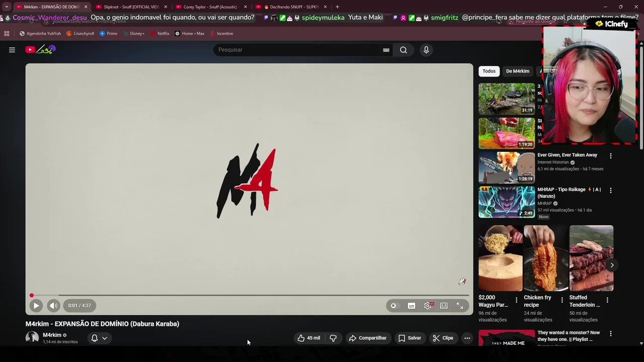Open options menu for MHRAP Raikage video
Screen dimensions: 644x362
click(x=611, y=191)
